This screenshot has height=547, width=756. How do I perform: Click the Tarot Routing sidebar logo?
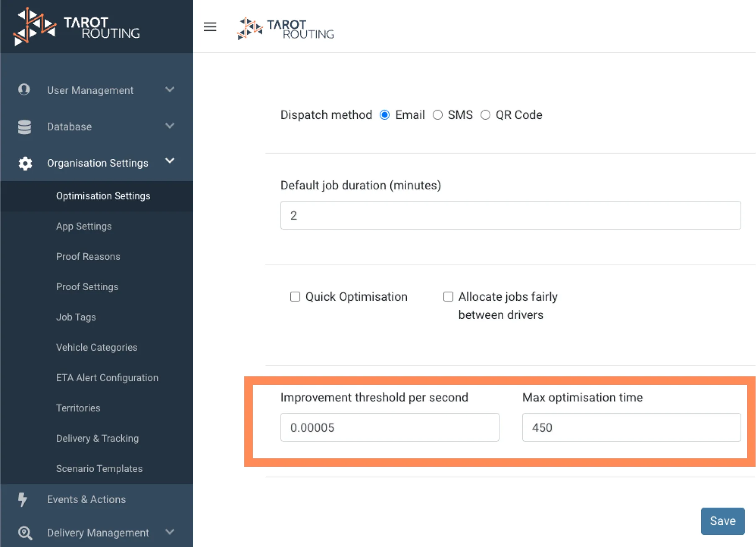tap(77, 26)
